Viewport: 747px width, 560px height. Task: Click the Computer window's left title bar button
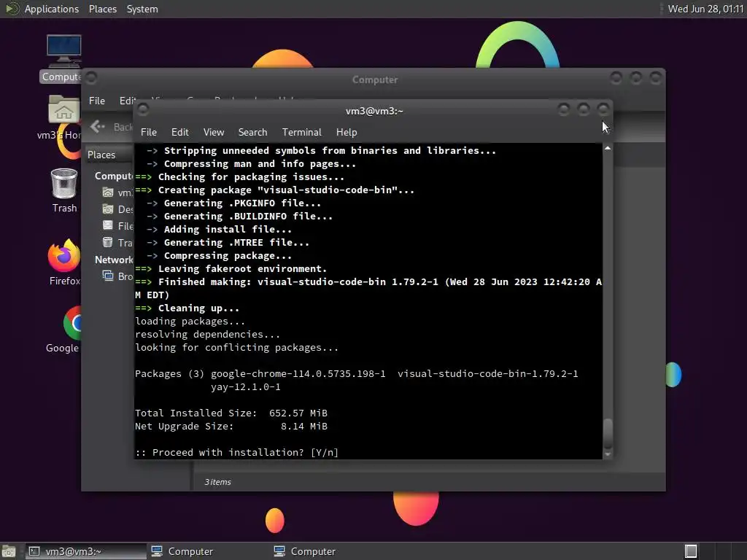point(91,77)
